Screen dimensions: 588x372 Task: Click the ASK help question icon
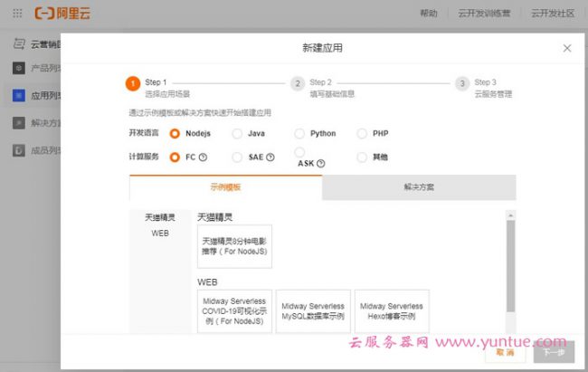click(x=321, y=164)
